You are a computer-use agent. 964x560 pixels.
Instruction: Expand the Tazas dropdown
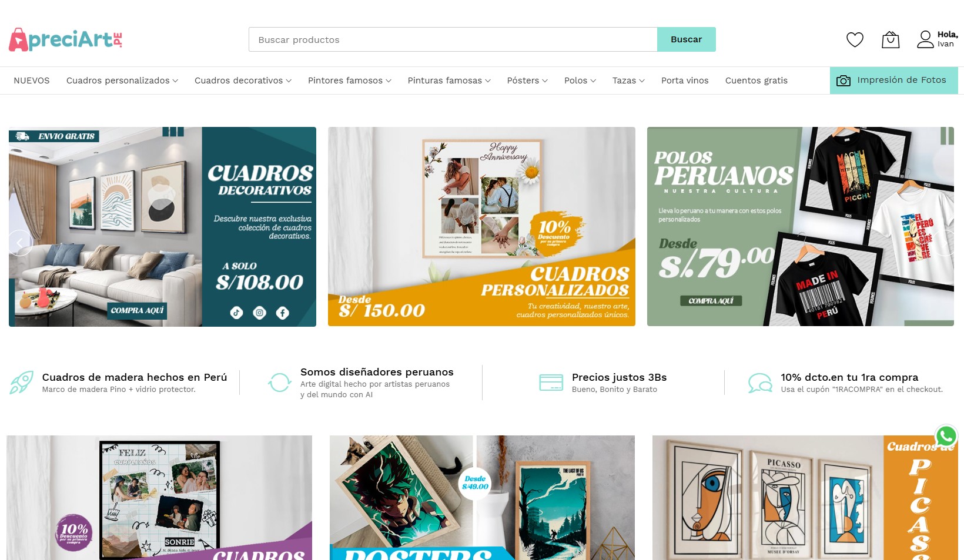coord(628,81)
